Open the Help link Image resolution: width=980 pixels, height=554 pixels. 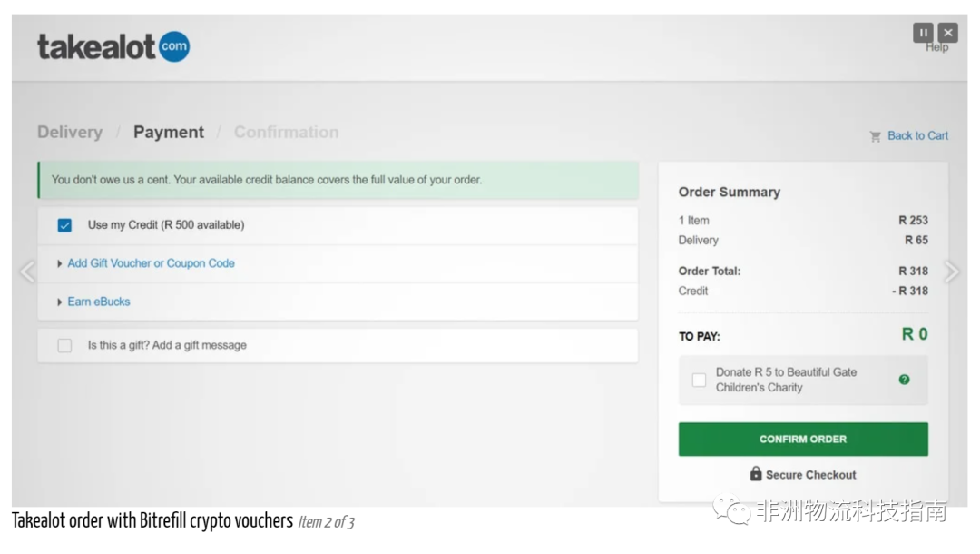[x=936, y=48]
